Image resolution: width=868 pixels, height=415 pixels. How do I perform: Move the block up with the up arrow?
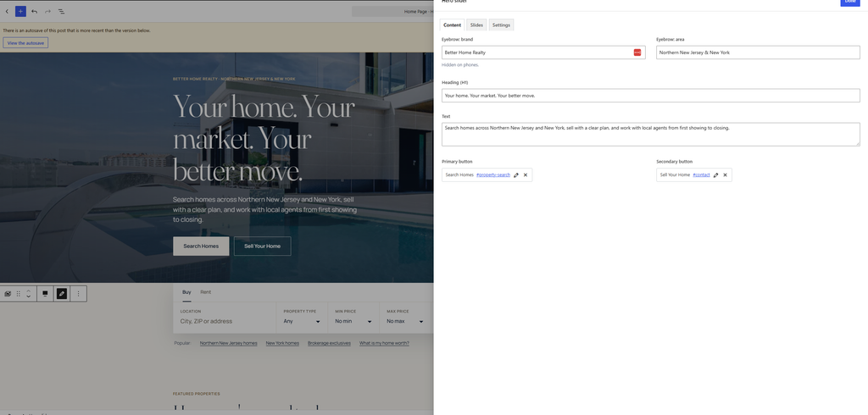pos(28,290)
